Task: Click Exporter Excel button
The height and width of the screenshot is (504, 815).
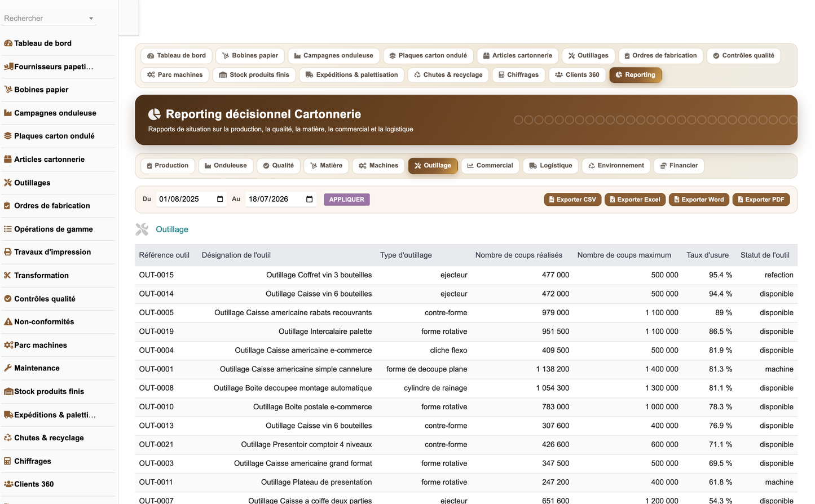Action: click(x=635, y=200)
